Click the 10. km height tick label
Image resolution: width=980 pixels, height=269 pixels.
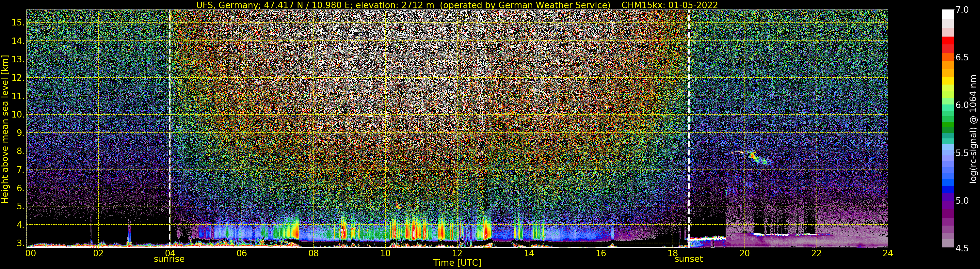(18, 115)
